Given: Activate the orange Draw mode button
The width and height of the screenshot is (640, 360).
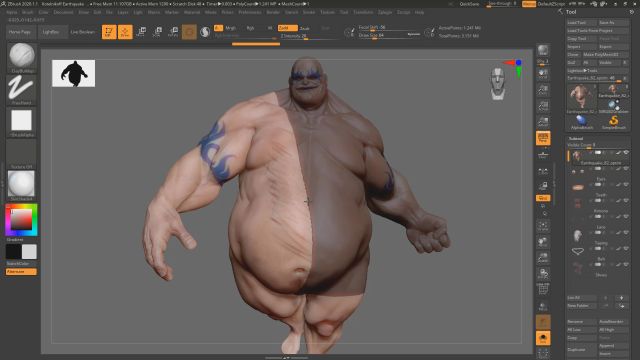Looking at the screenshot, I should pyautogui.click(x=125, y=32).
